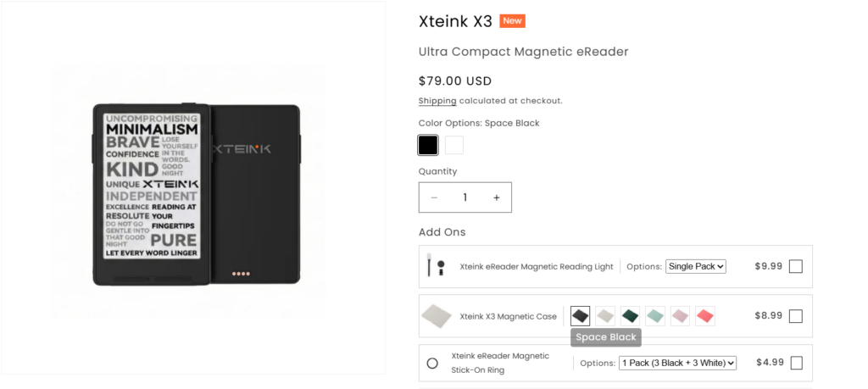Image resolution: width=868 pixels, height=389 pixels.
Task: Enable the Stick-On Ring add-on checkbox
Action: 795,363
